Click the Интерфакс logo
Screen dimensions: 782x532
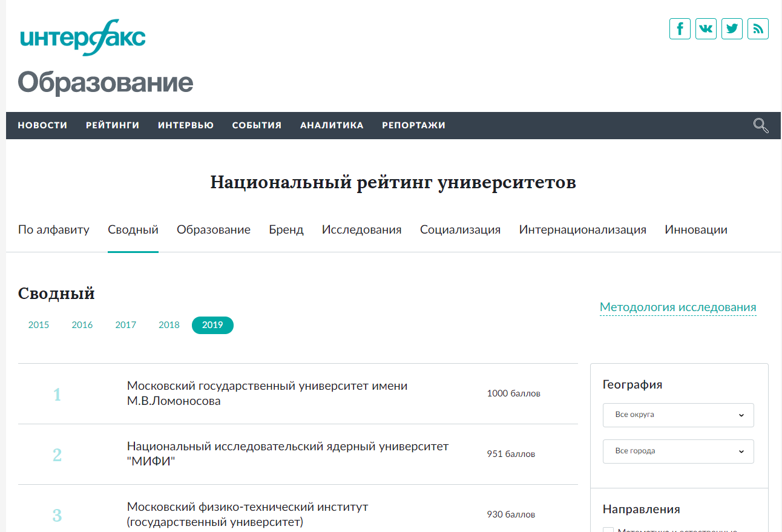point(82,38)
